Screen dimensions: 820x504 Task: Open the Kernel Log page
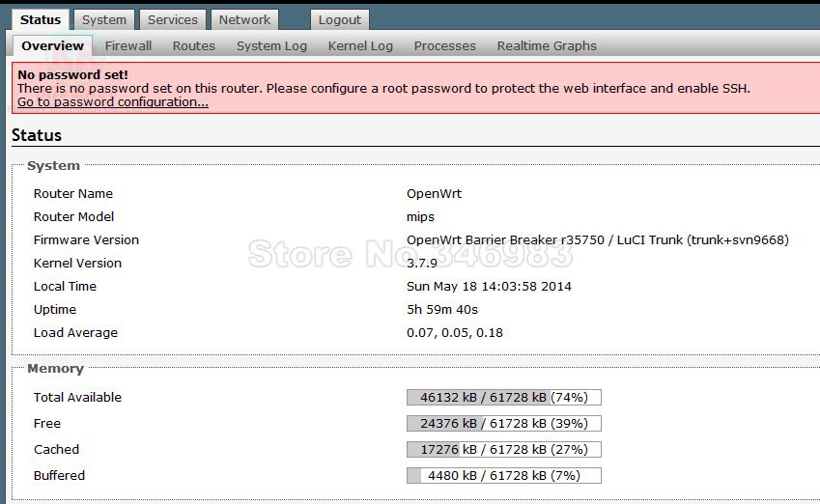pyautogui.click(x=360, y=46)
